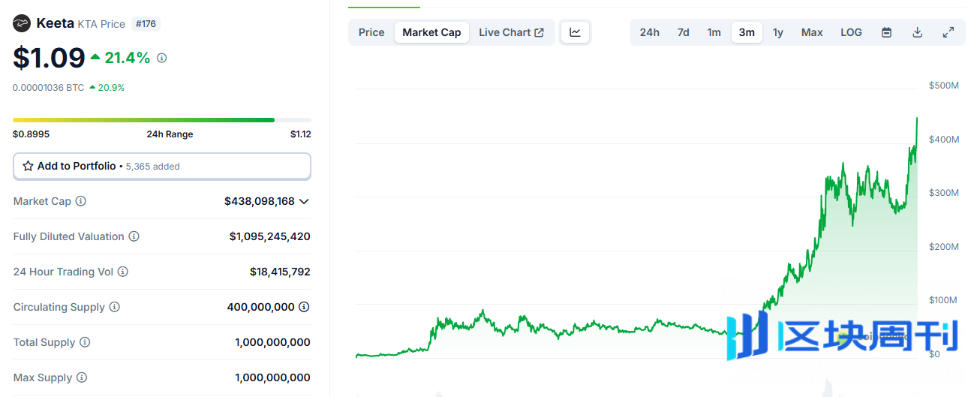Select the 1y time range

(778, 32)
